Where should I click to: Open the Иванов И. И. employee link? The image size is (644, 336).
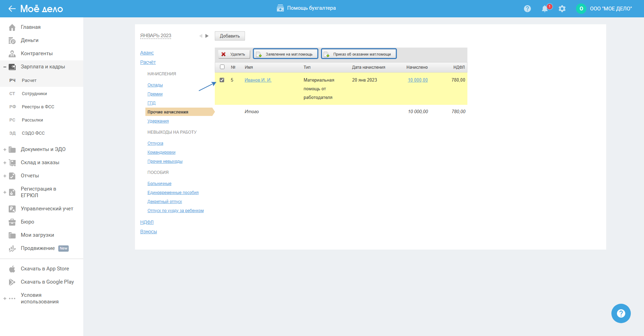[x=258, y=80]
